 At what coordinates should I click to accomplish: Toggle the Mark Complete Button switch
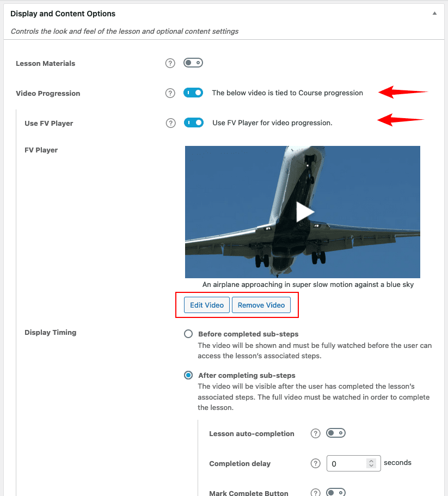coord(336,492)
